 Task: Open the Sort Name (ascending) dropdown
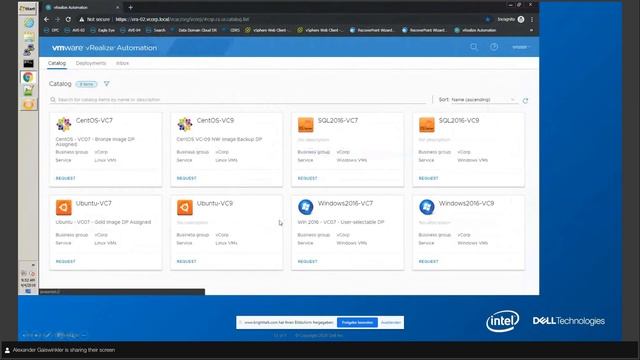(x=483, y=100)
